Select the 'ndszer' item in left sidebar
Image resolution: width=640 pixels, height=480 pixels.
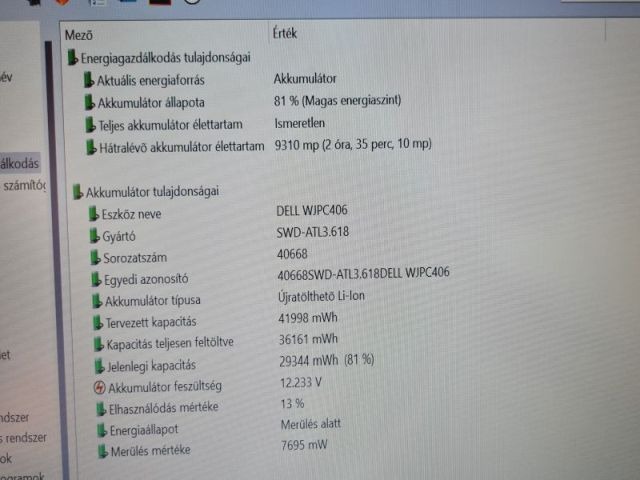[x=15, y=418]
